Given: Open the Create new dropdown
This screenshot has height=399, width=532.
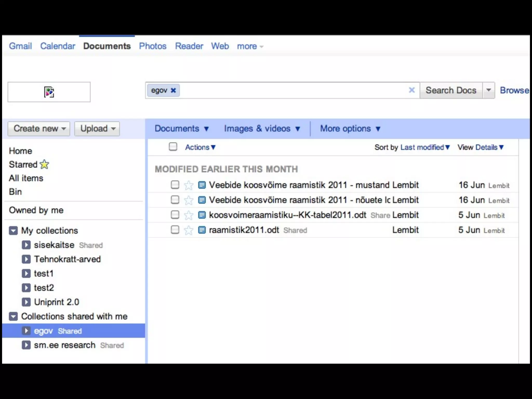Looking at the screenshot, I should click(39, 129).
